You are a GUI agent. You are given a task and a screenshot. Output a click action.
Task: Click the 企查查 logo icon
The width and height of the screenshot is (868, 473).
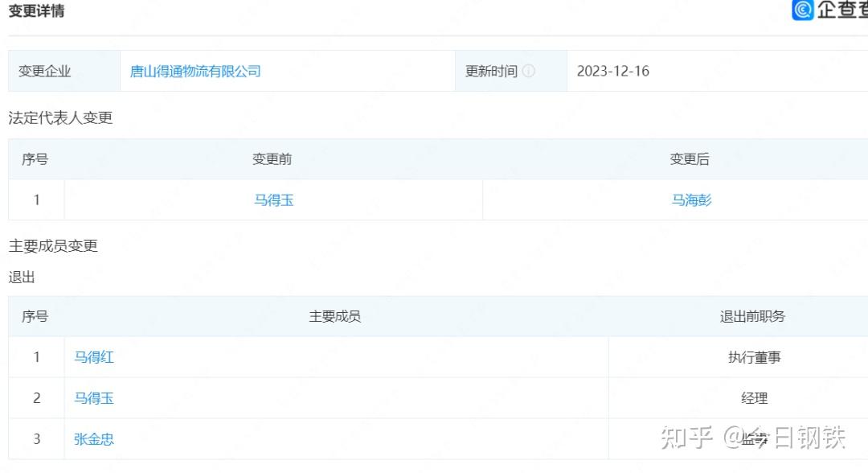pyautogui.click(x=803, y=10)
